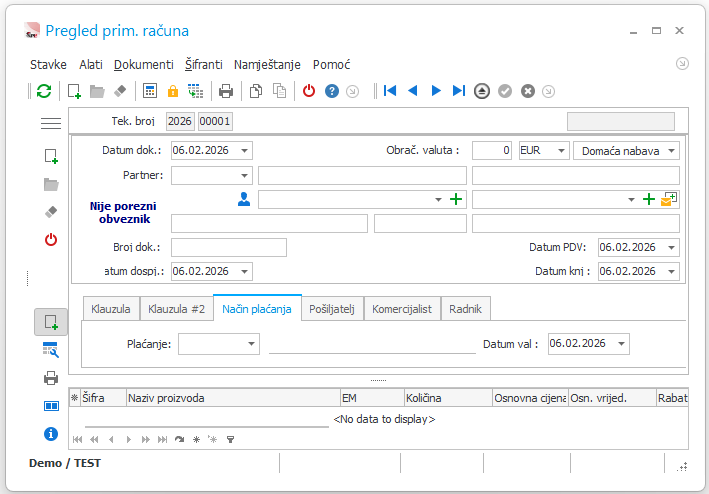The image size is (709, 494).
Task: Click the grey X cancel icon
Action: [x=528, y=91]
